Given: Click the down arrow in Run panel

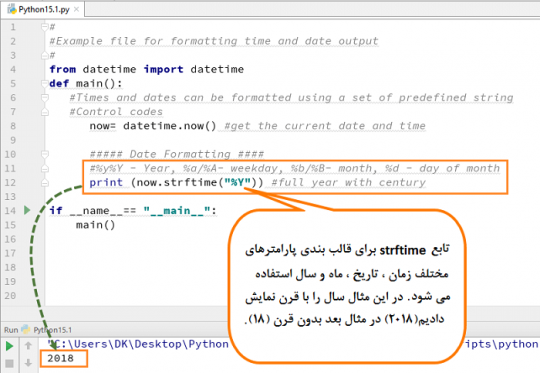Looking at the screenshot, I should click(x=28, y=362).
